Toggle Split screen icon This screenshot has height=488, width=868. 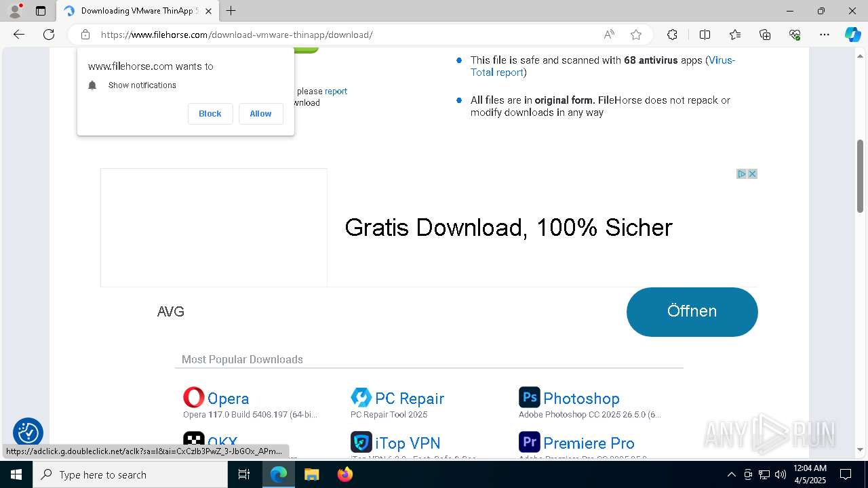pos(705,35)
